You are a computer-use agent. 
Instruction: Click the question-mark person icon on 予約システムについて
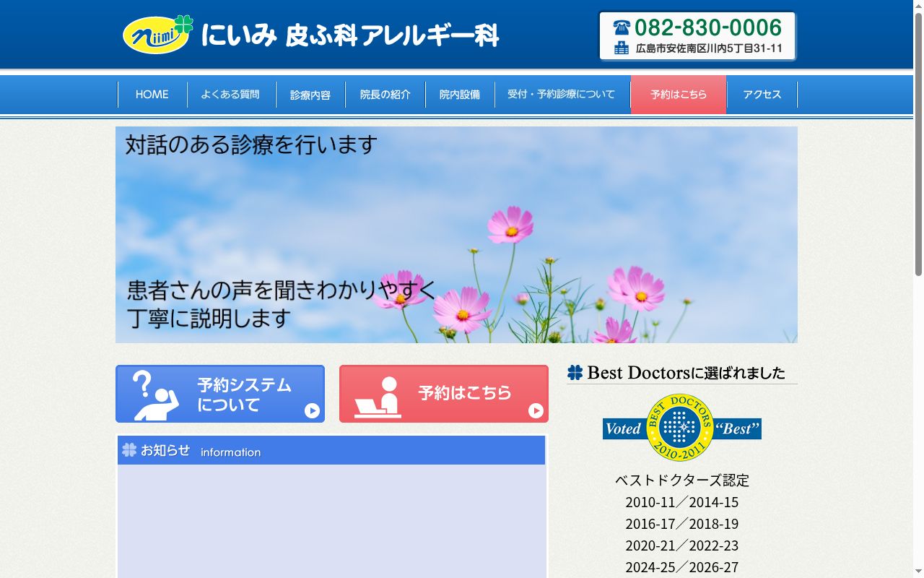click(x=155, y=395)
